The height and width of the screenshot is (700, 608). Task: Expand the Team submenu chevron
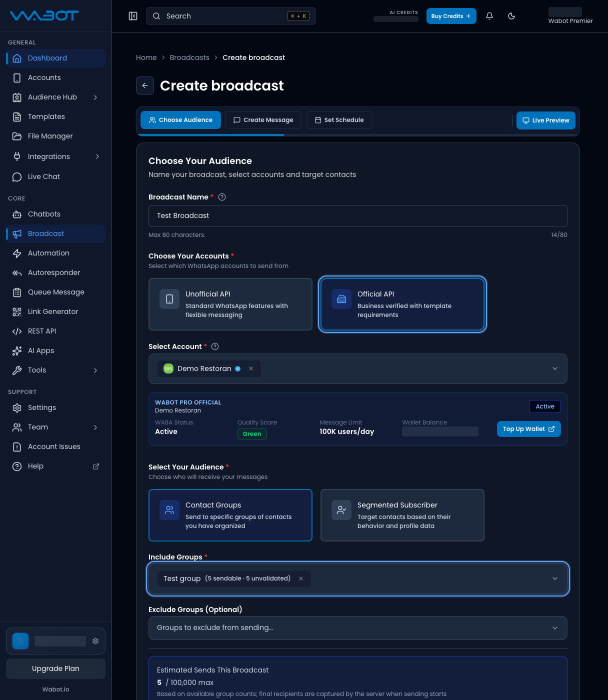pos(95,427)
